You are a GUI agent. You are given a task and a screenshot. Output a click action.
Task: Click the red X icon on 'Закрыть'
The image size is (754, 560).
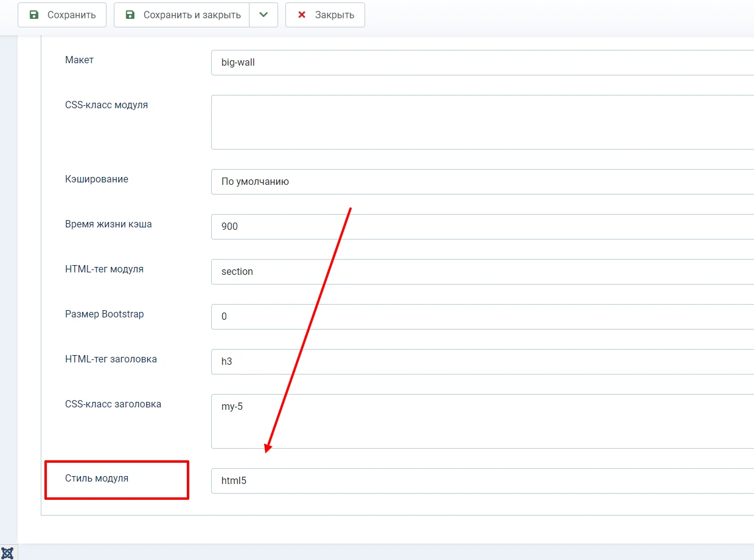coord(302,15)
